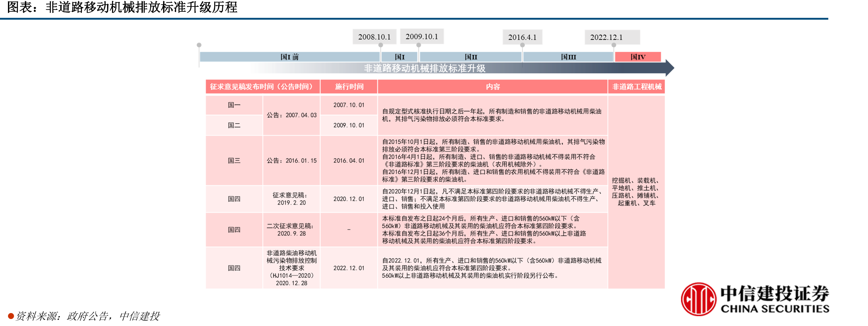The image size is (868, 326).
Task: Select the 国三 row cell
Action: [234, 161]
